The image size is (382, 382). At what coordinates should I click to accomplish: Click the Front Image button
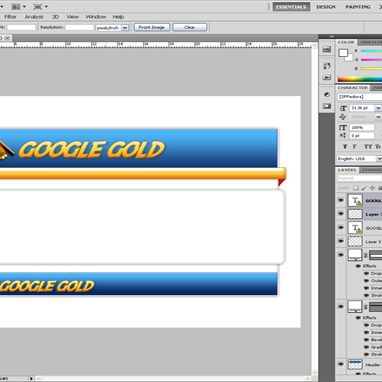click(152, 27)
